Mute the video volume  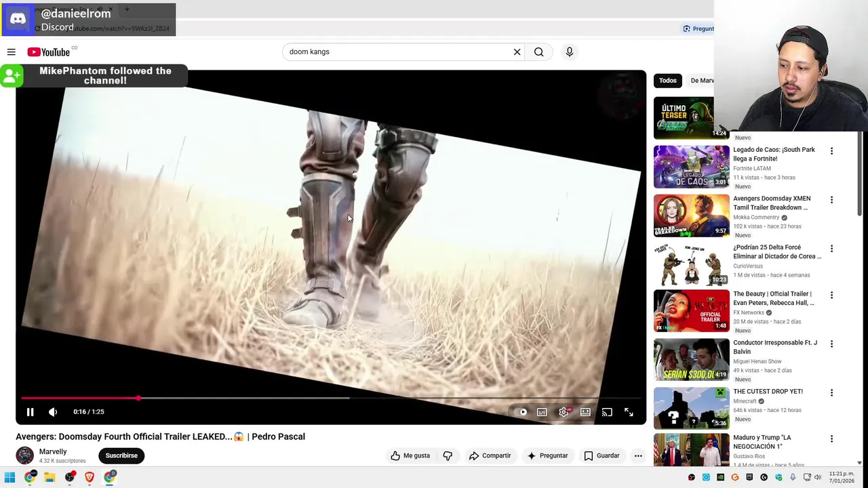pyautogui.click(x=53, y=411)
